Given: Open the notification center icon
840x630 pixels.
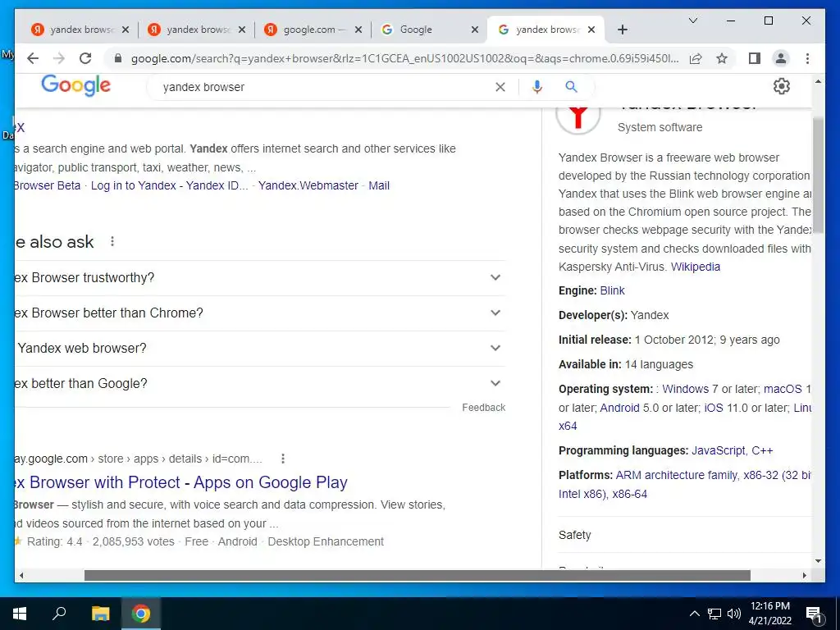Looking at the screenshot, I should (815, 614).
